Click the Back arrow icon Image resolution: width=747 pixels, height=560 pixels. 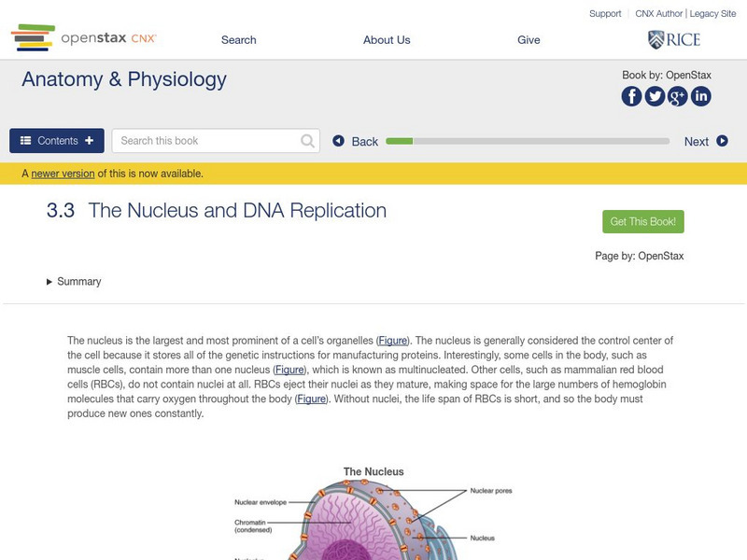pos(340,142)
